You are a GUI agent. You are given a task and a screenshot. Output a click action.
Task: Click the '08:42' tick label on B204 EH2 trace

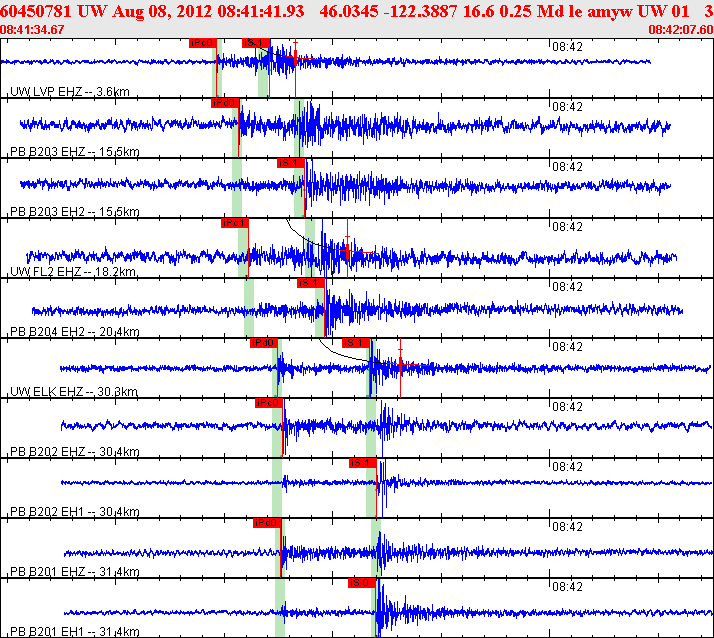coord(567,287)
